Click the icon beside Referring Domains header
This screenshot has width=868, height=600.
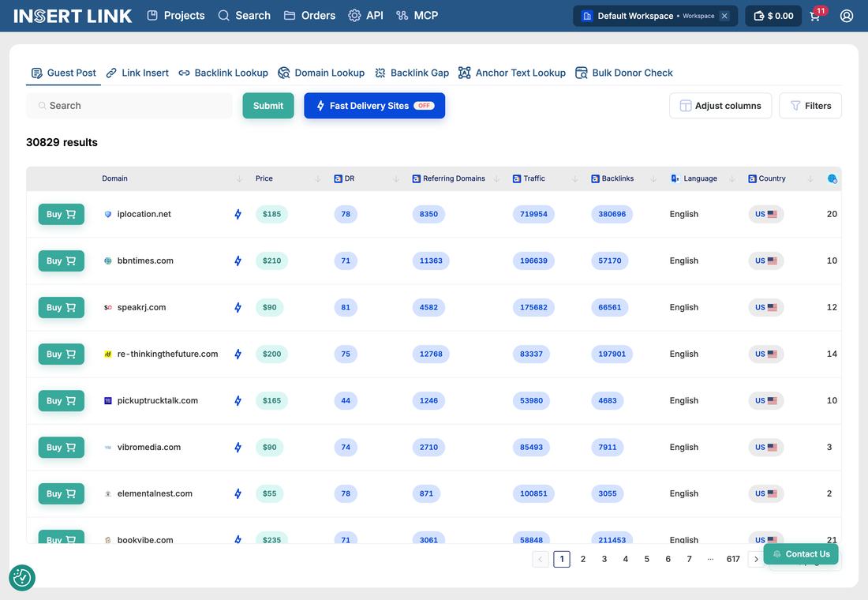point(417,178)
